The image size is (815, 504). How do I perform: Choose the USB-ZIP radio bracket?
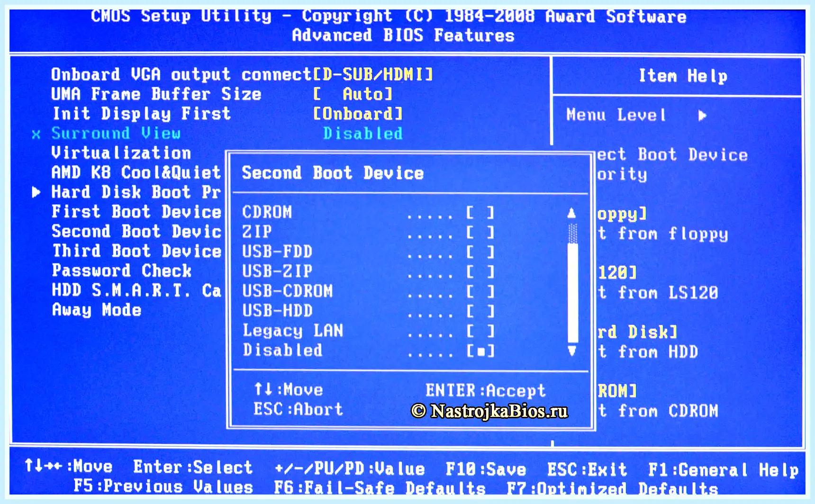pyautogui.click(x=480, y=271)
